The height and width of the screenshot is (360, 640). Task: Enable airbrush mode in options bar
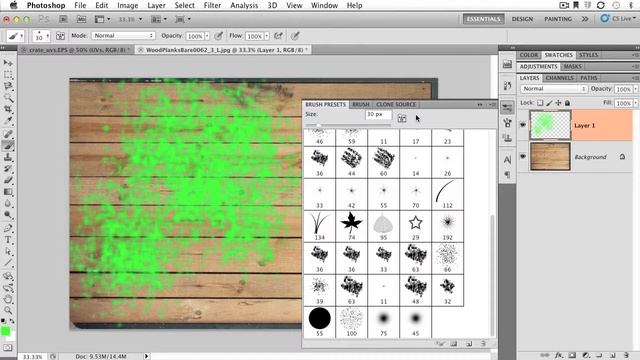click(278, 36)
